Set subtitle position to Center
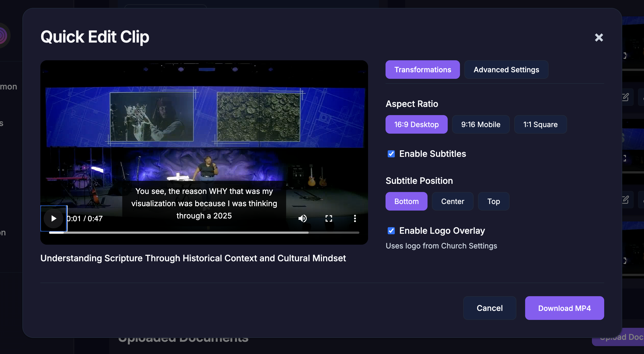 pos(453,201)
